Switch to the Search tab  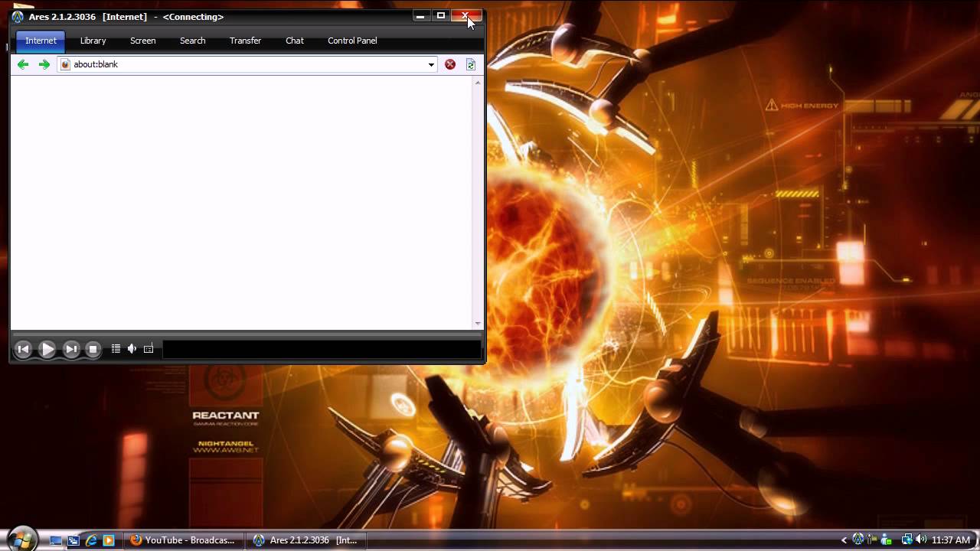click(x=192, y=41)
